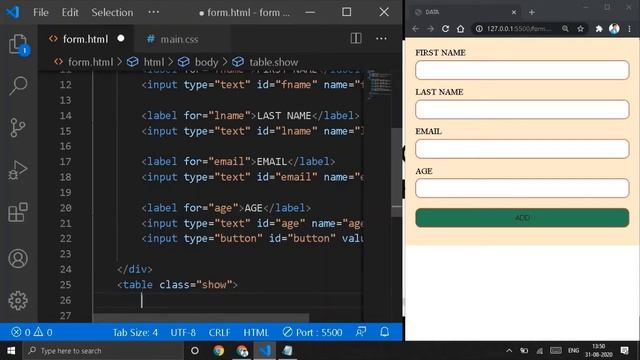Stop Live Server on Port : 5500

click(x=312, y=332)
